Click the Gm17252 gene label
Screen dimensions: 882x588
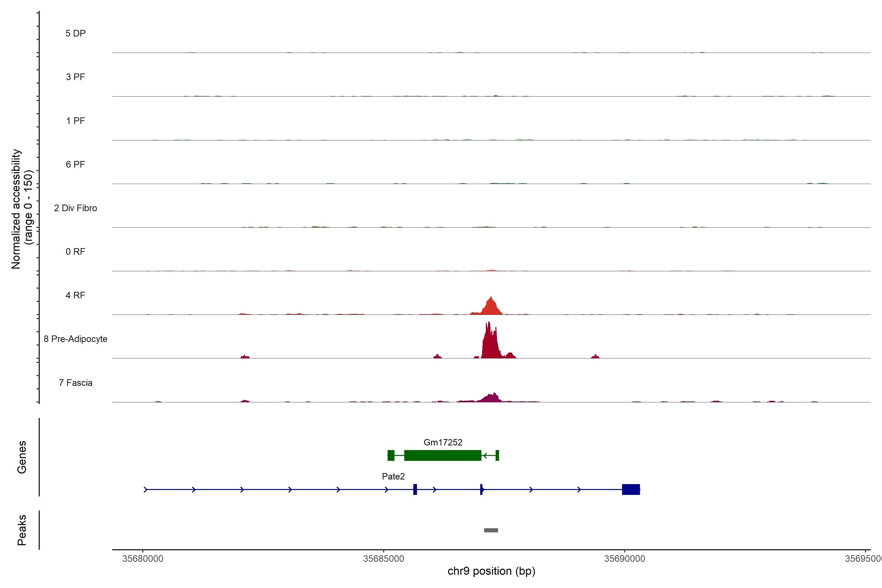pos(443,442)
